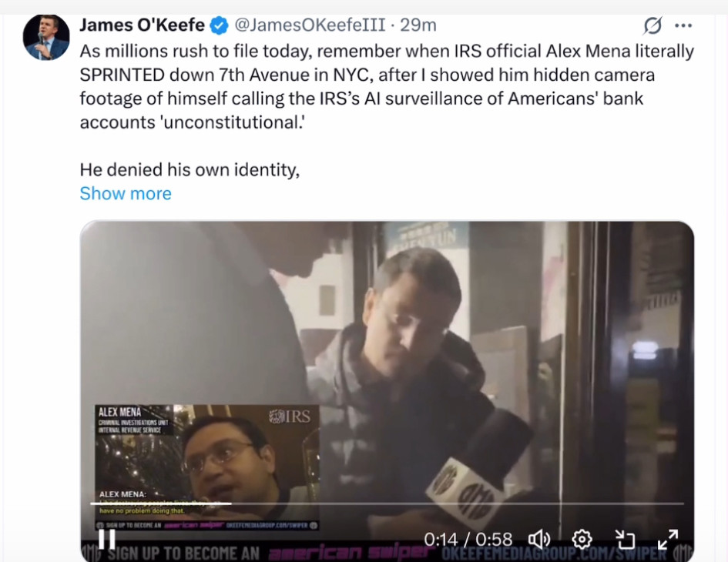This screenshot has width=728, height=562.
Task: Click the 0:14 / 0:58 time display
Action: point(468,539)
